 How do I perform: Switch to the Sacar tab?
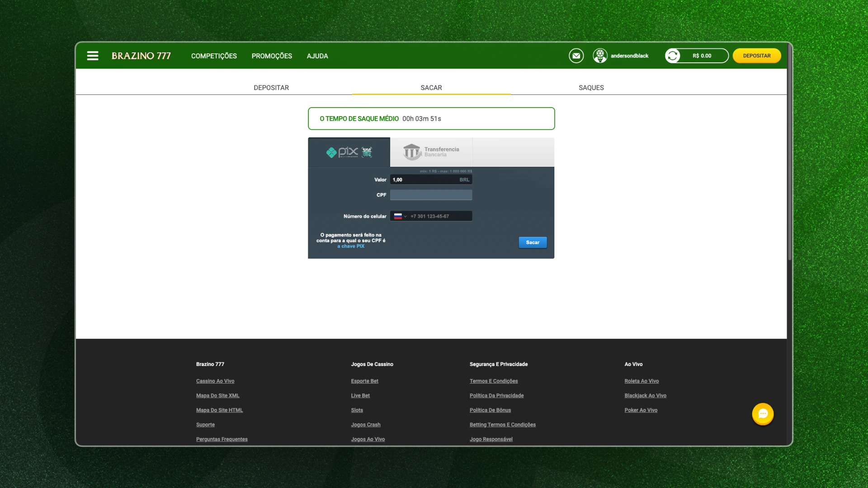pyautogui.click(x=431, y=88)
